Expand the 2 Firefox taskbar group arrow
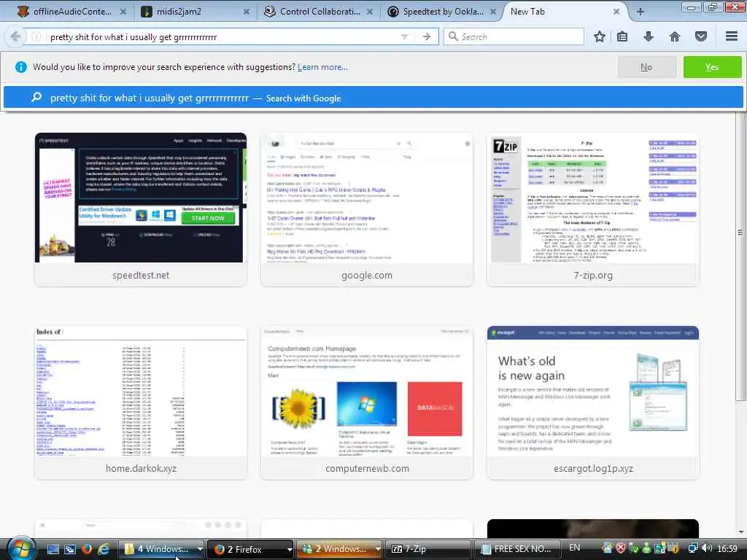The height and width of the screenshot is (560, 747). point(289,549)
